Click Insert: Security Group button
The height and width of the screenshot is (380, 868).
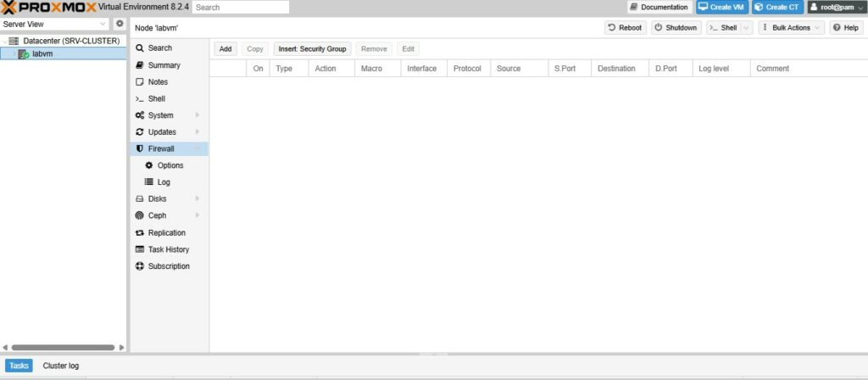[x=312, y=49]
